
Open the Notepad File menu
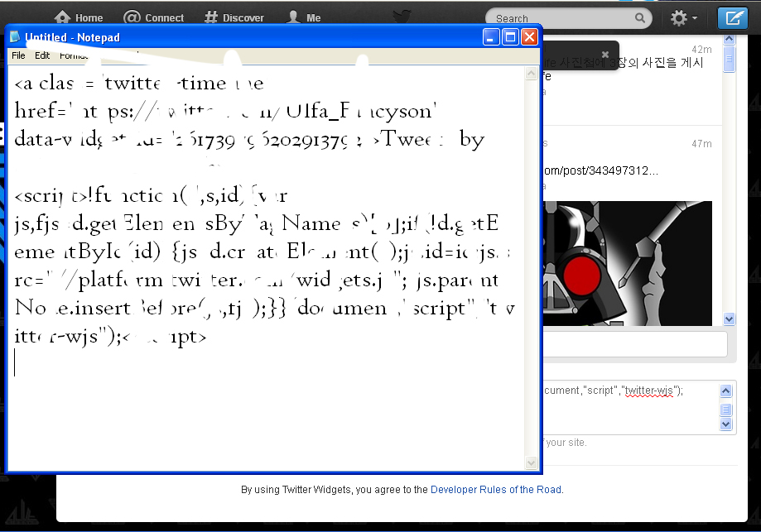coord(18,55)
